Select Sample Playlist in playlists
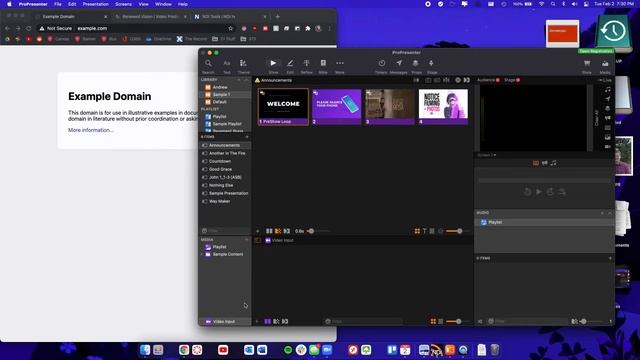The height and width of the screenshot is (360, 640). point(225,124)
